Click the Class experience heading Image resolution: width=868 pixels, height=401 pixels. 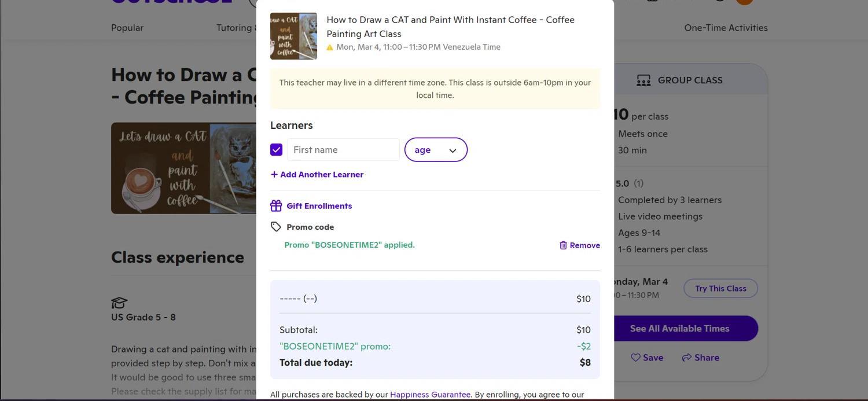coord(178,257)
